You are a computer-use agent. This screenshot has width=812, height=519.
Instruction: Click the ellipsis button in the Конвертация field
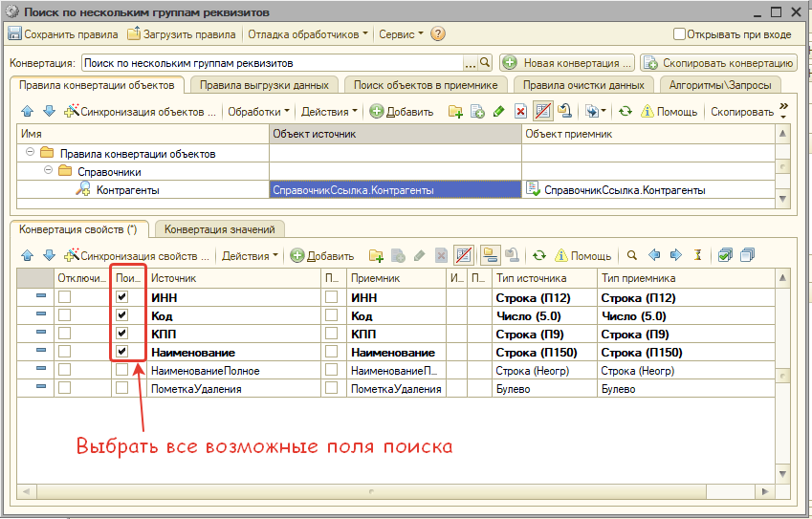pos(471,63)
